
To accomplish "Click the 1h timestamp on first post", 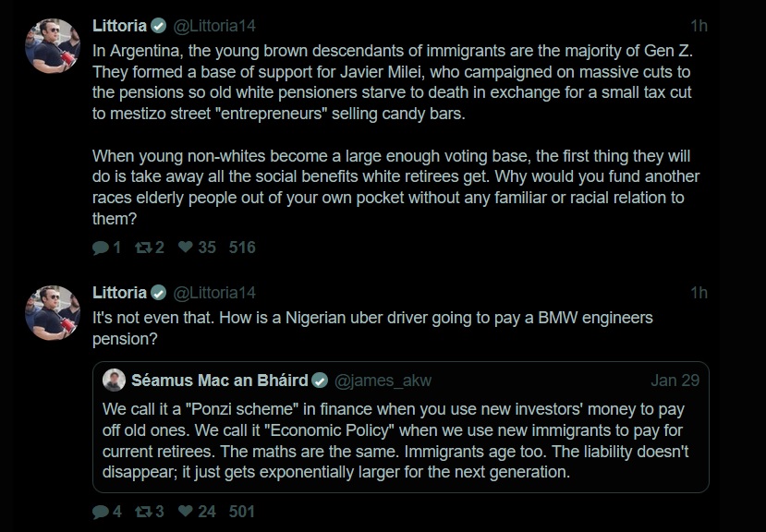I will click(x=699, y=25).
